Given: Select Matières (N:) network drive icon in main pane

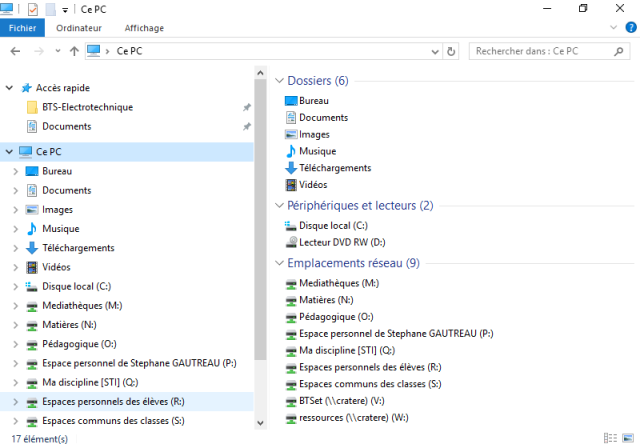Looking at the screenshot, I should 291,301.
